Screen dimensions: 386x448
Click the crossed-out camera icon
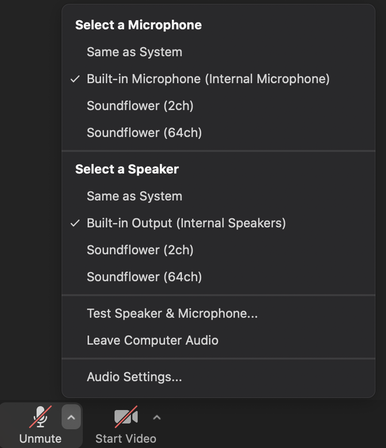coord(126,417)
